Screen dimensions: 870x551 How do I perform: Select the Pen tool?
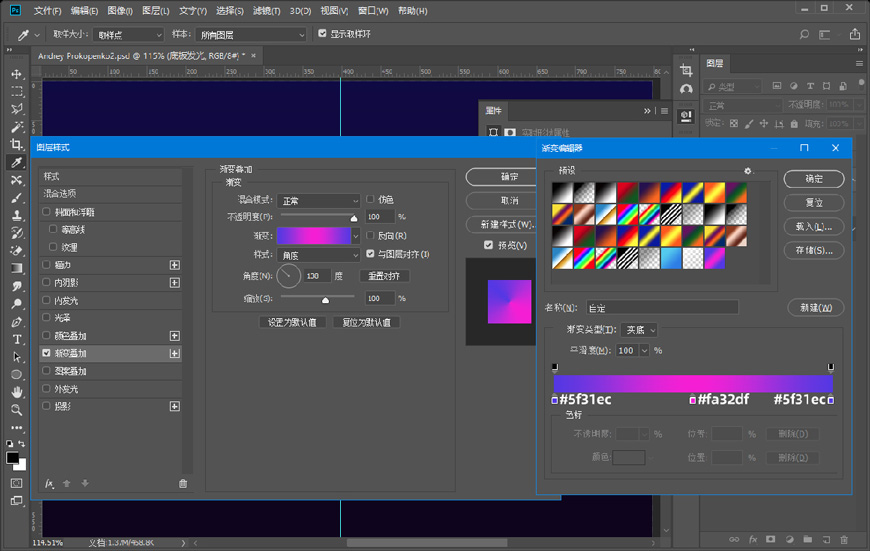click(x=17, y=321)
